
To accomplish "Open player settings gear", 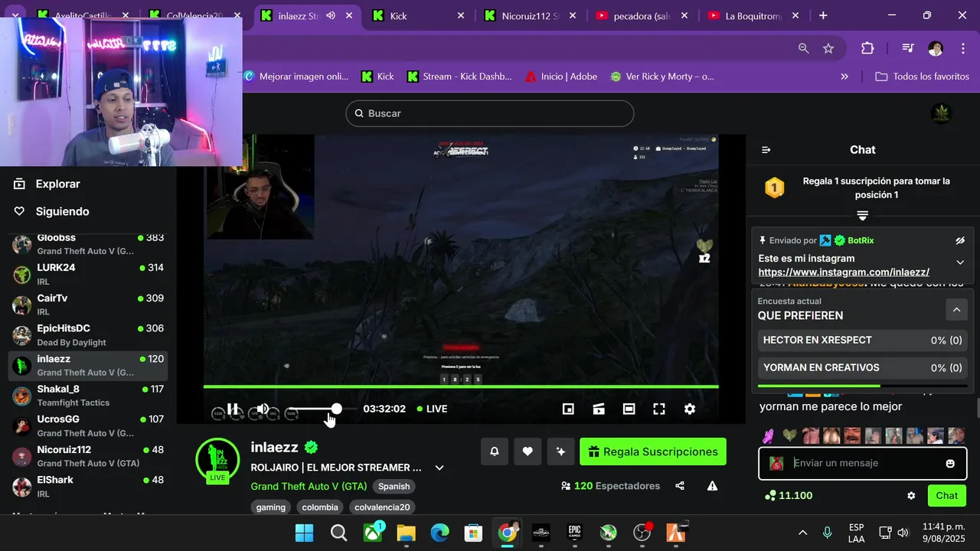I will coord(689,409).
